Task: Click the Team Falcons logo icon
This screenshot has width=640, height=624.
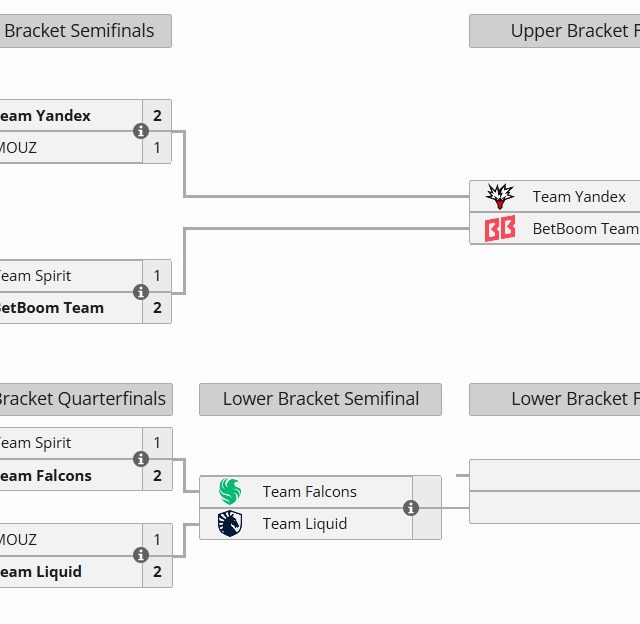Action: [230, 492]
